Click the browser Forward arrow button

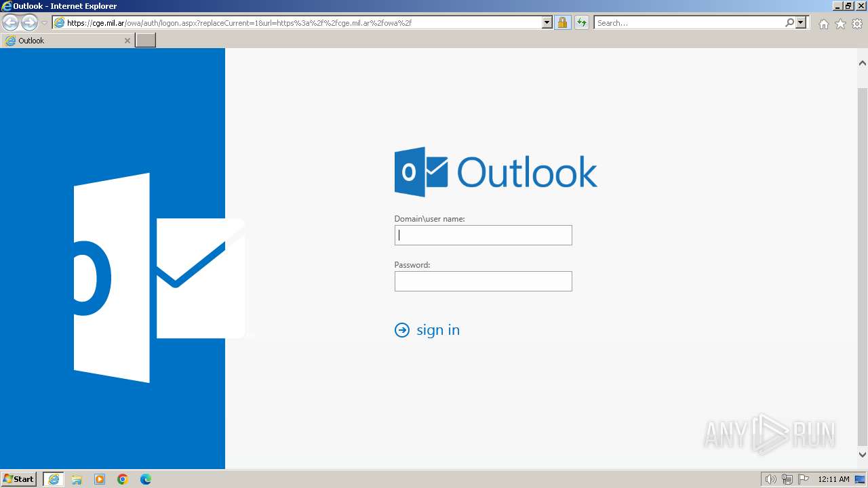[29, 23]
